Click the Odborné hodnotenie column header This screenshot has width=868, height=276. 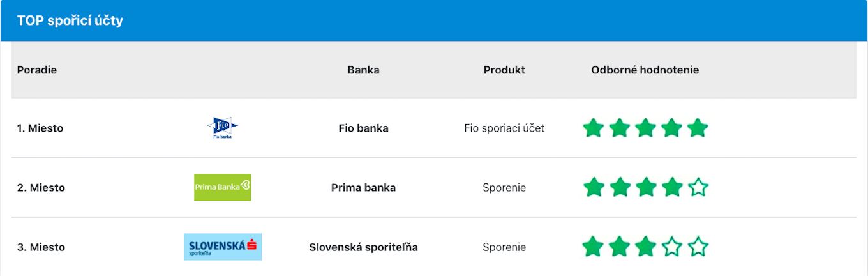click(645, 70)
